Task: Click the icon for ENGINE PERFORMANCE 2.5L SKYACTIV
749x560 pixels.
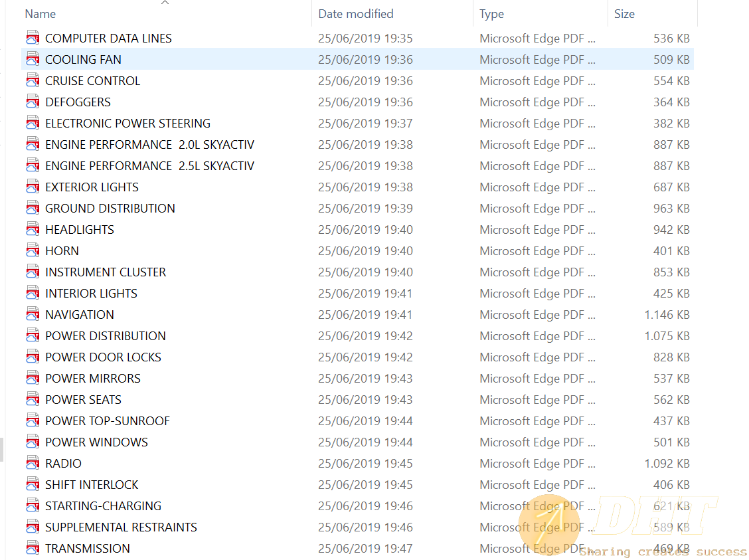Action: (x=33, y=166)
